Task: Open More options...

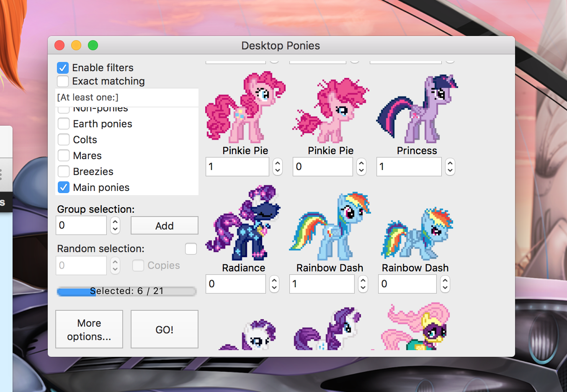Action: (89, 330)
